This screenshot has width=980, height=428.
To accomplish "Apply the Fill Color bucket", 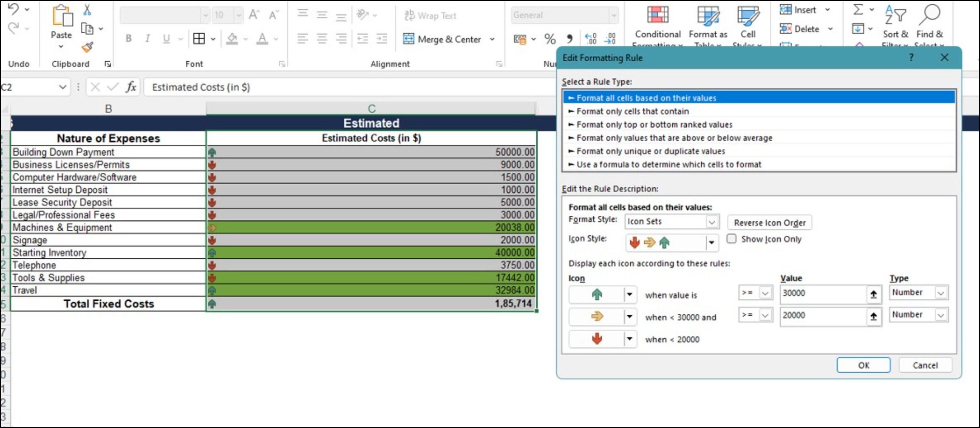I will tap(232, 39).
